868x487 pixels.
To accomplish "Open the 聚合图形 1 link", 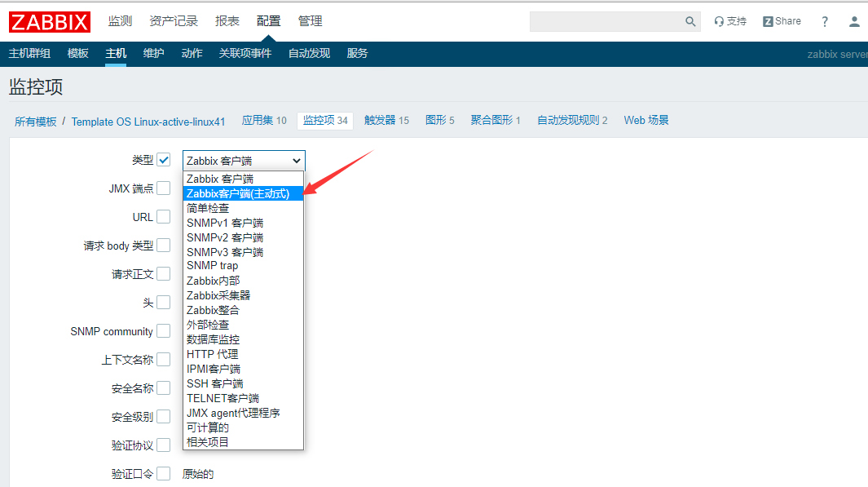I will (x=496, y=120).
